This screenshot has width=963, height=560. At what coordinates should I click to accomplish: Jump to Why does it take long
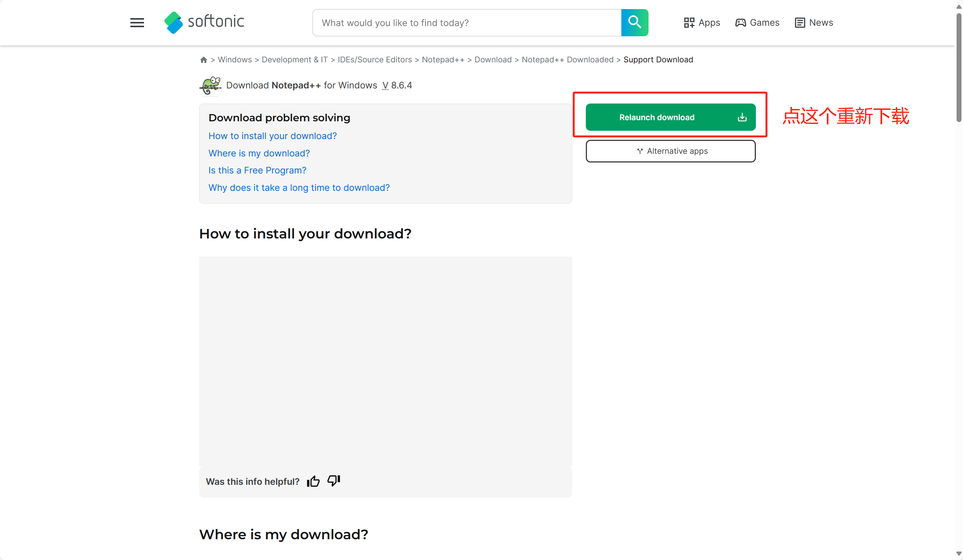(x=299, y=187)
